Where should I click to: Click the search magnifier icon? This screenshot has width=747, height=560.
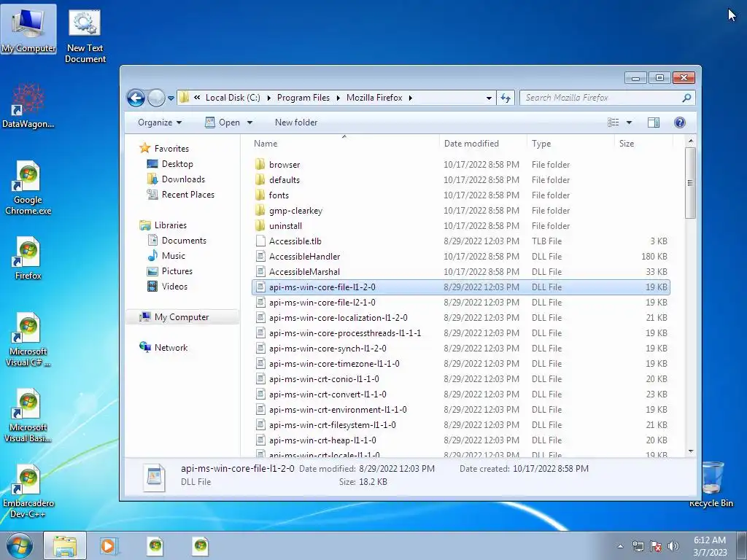686,98
